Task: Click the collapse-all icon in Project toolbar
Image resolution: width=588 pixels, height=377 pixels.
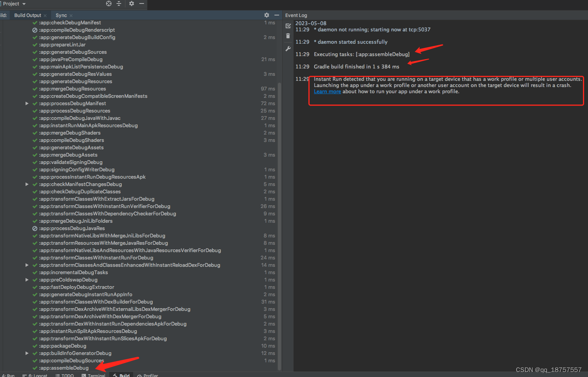Action: [118, 3]
